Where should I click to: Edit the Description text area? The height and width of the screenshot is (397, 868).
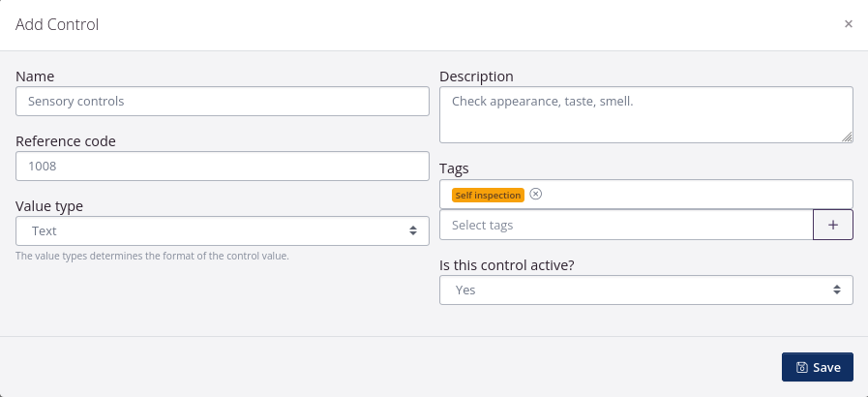click(645, 115)
